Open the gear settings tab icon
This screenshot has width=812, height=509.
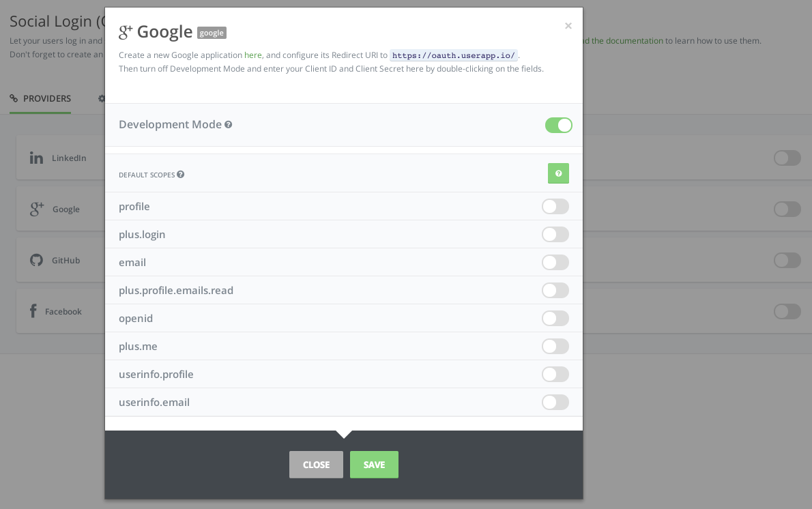click(102, 98)
